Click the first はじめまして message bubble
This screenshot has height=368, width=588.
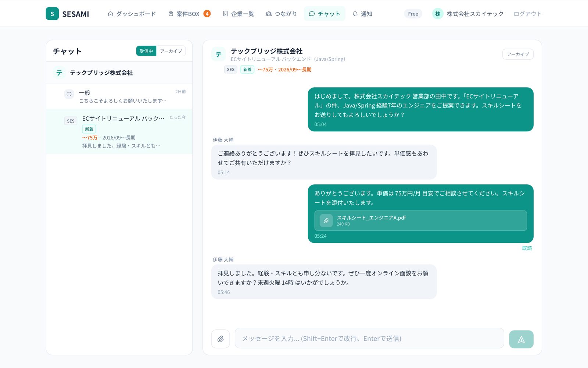click(420, 109)
